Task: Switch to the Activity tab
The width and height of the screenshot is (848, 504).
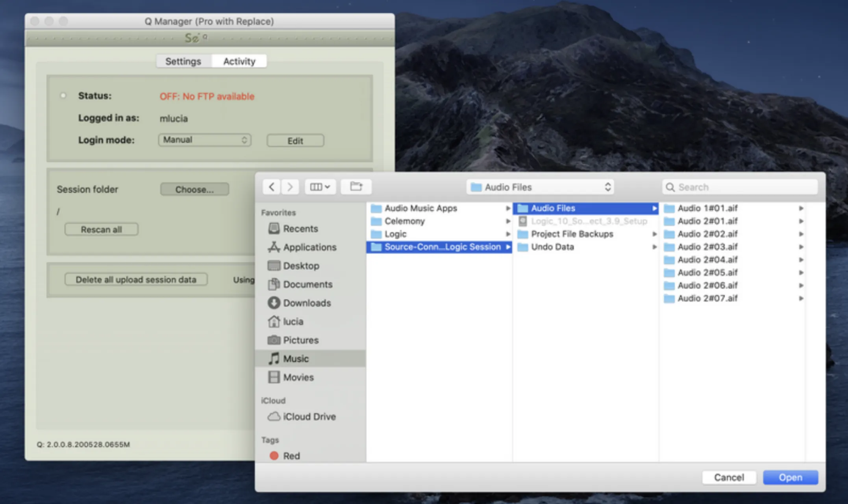Action: click(239, 61)
